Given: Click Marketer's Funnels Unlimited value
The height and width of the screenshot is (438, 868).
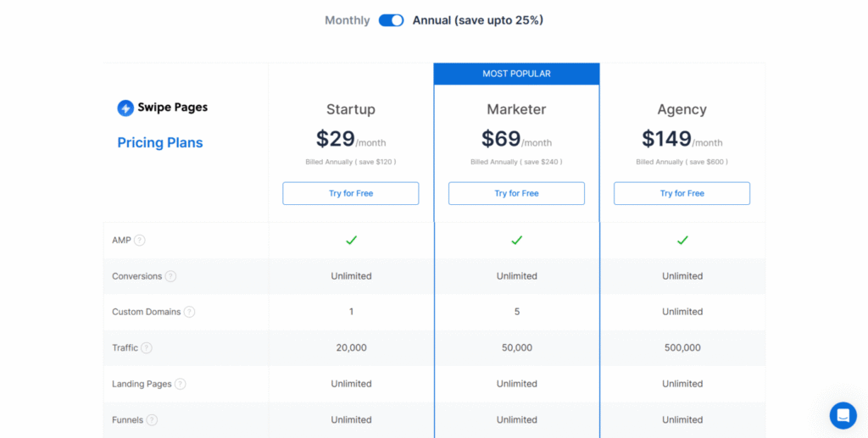Looking at the screenshot, I should pyautogui.click(x=516, y=419).
